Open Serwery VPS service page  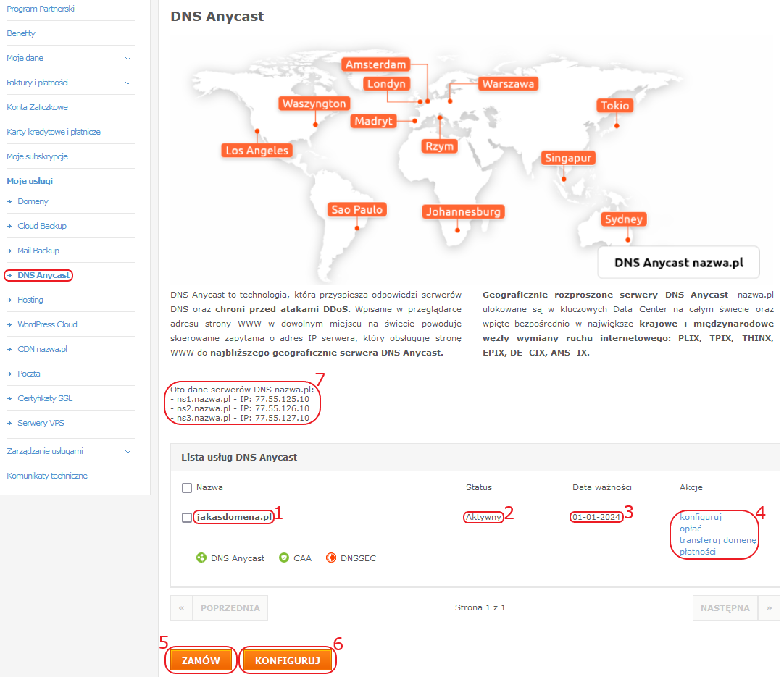click(41, 423)
